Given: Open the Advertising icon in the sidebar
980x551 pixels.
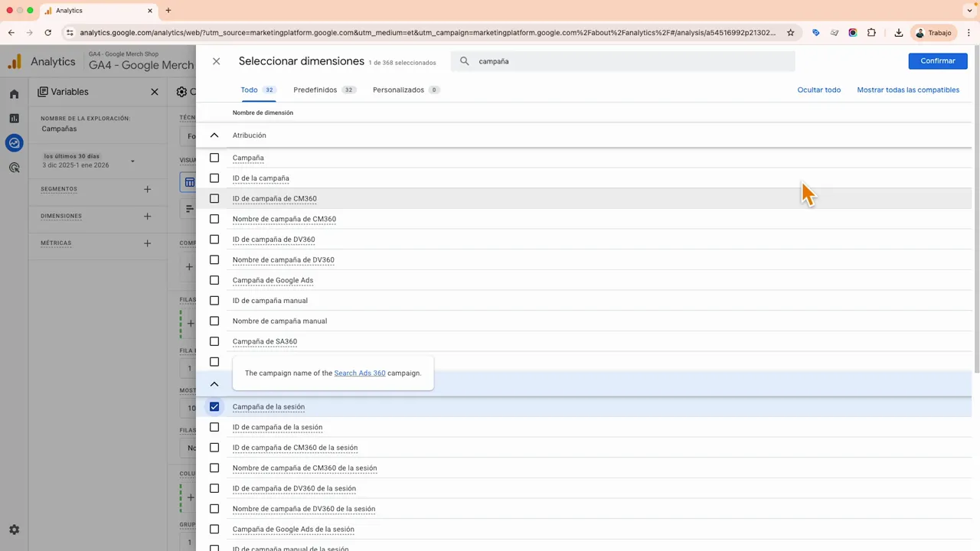Looking at the screenshot, I should [14, 168].
